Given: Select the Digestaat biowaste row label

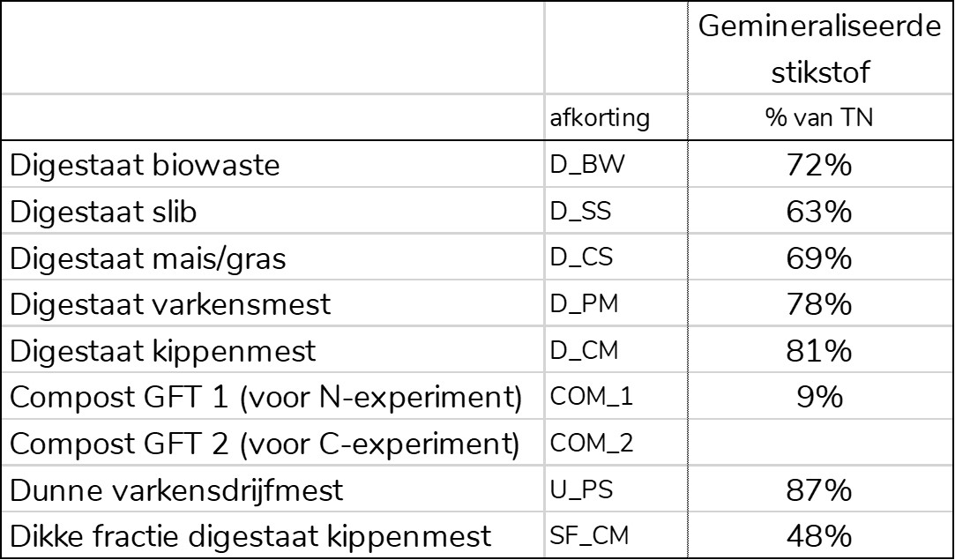Looking at the screenshot, I should [145, 165].
